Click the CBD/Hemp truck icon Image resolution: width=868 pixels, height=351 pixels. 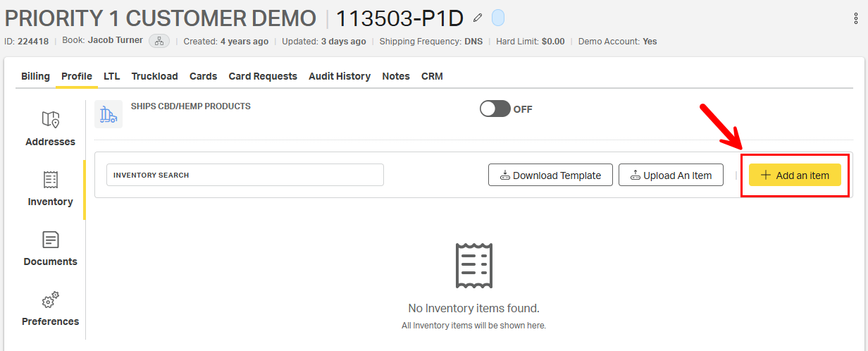(x=108, y=114)
